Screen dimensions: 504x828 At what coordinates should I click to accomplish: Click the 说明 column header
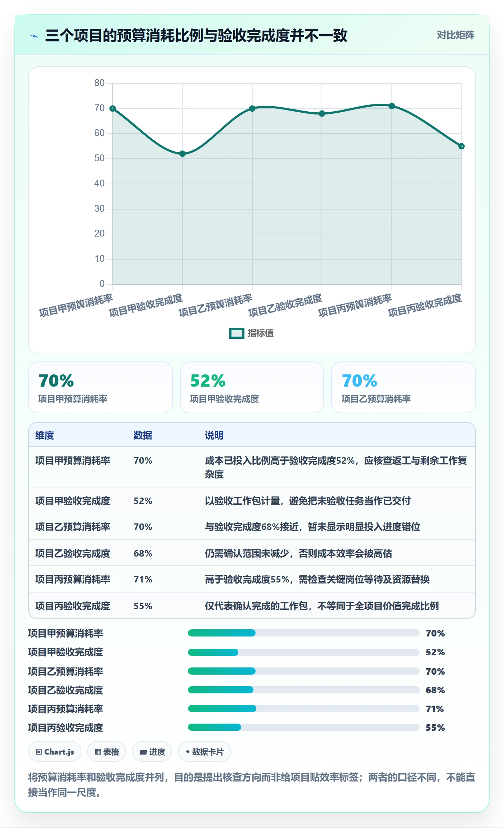pos(214,435)
